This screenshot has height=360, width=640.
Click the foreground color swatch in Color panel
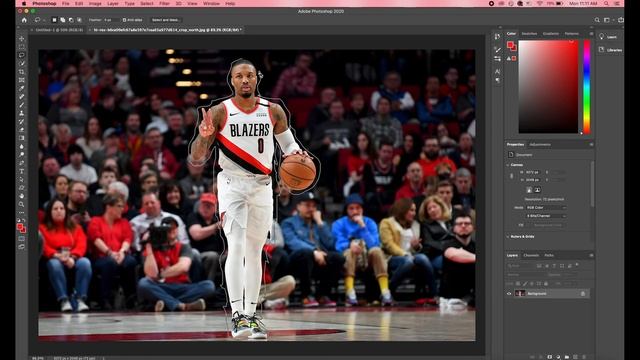(510, 44)
